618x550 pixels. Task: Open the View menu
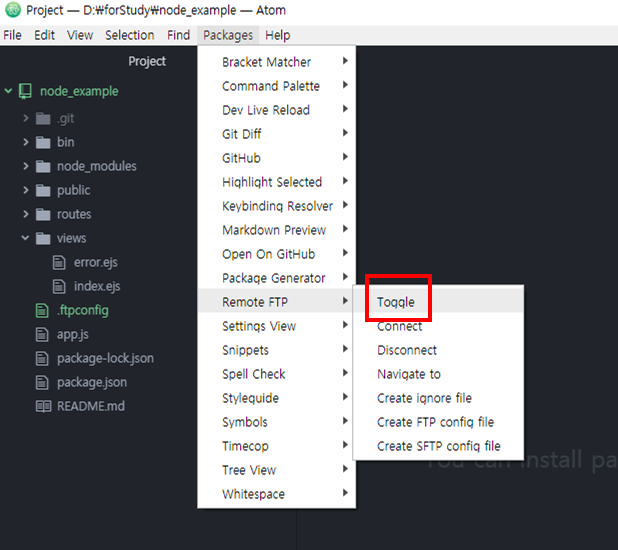coord(80,35)
